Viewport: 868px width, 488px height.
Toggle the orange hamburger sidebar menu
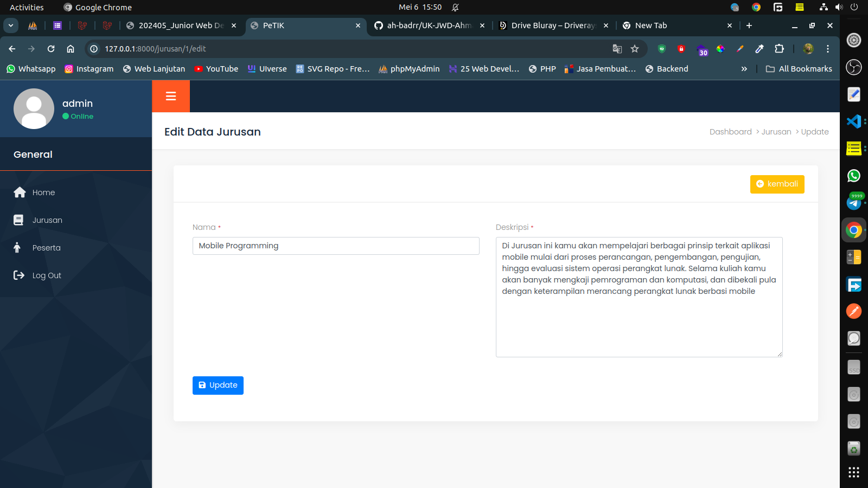[171, 97]
